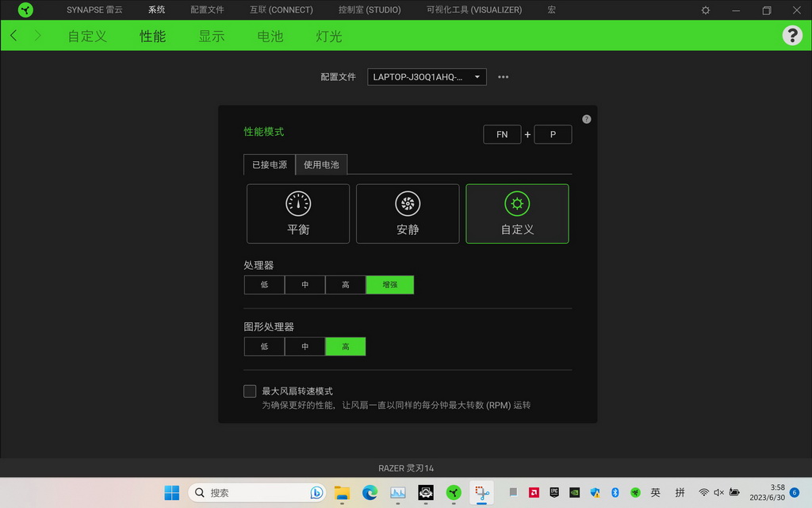This screenshot has width=812, height=508.
Task: Open profile options three-dot menu
Action: tap(504, 77)
